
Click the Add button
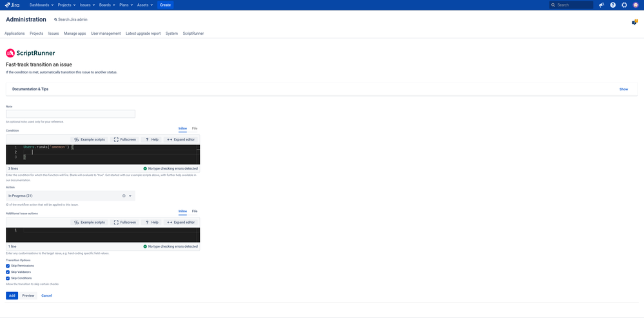tap(12, 295)
